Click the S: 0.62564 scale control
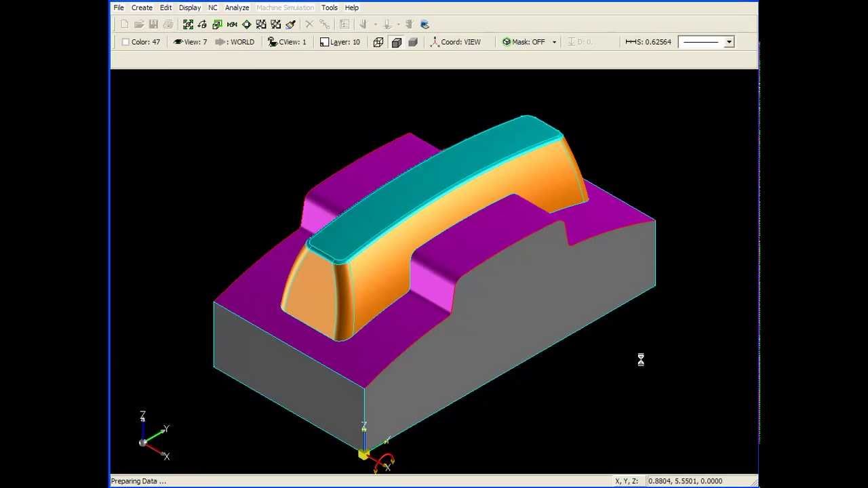Screen dimensions: 868x488 648,42
